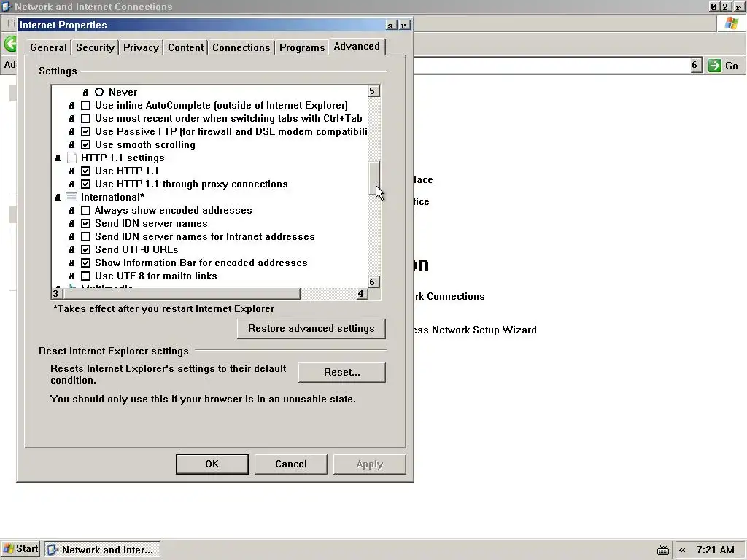Click the Network and Internet Connections title icon
The height and width of the screenshot is (560, 747).
[7, 7]
